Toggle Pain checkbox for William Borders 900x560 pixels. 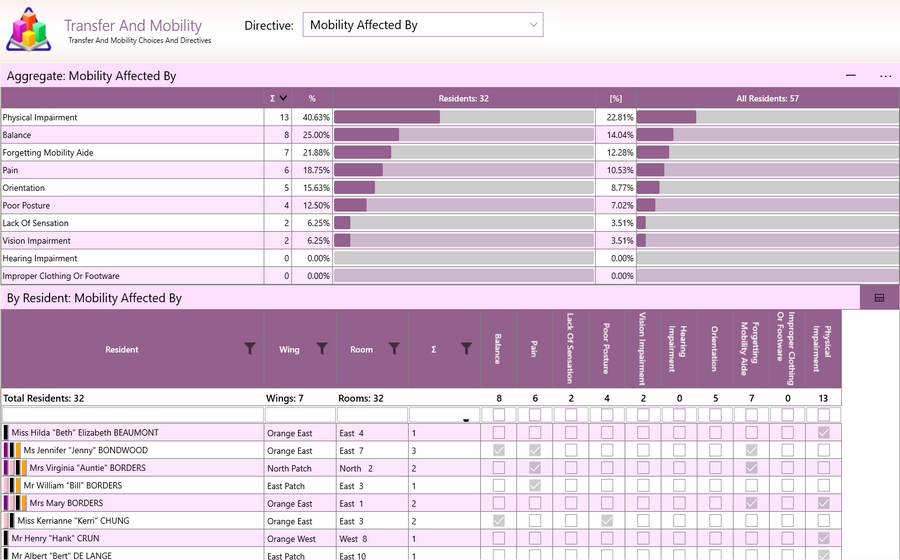pos(535,485)
